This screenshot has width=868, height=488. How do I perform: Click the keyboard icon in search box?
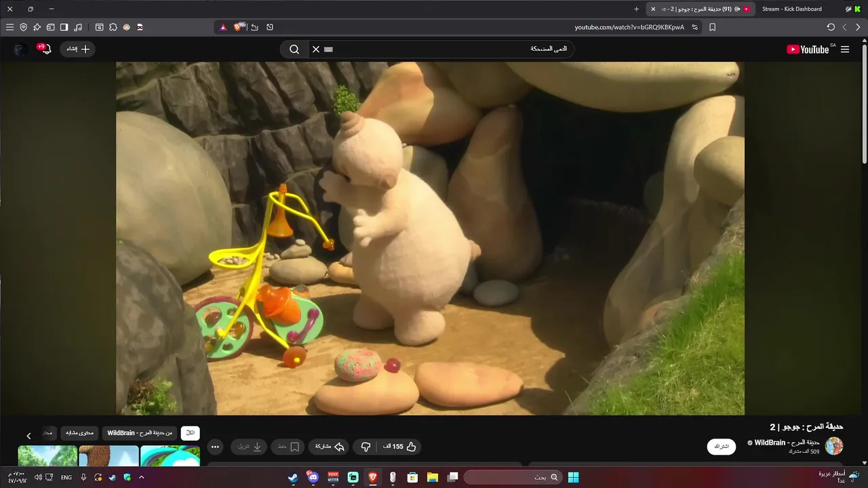[x=329, y=49]
